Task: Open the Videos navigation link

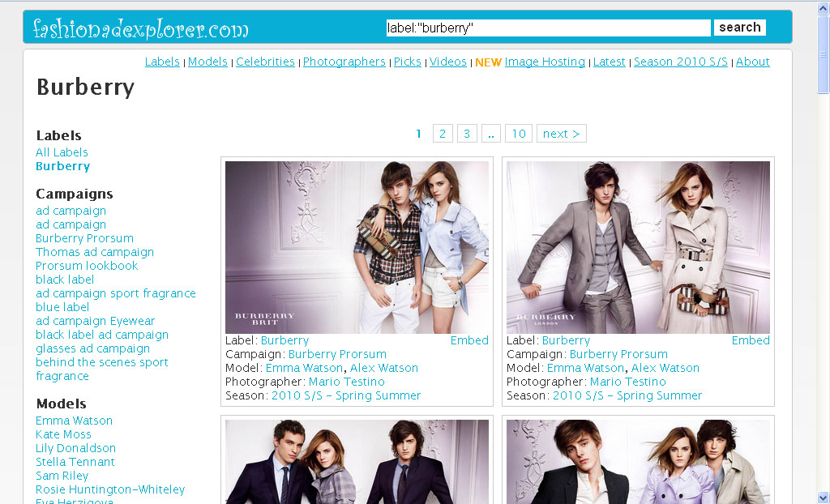Action: tap(447, 62)
